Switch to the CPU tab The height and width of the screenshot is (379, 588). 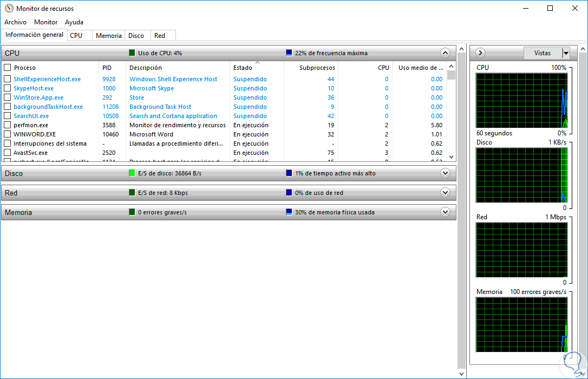[x=80, y=35]
